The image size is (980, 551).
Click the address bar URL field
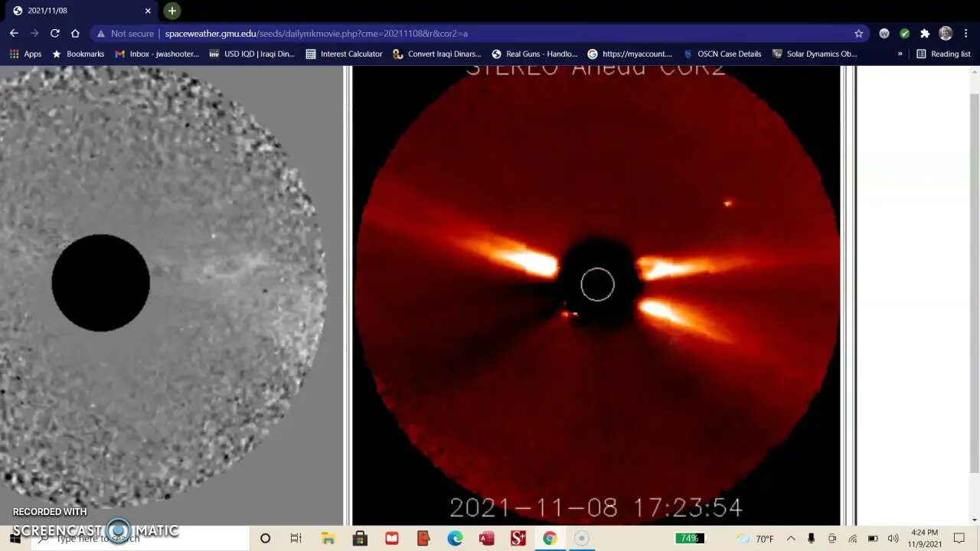pyautogui.click(x=475, y=34)
